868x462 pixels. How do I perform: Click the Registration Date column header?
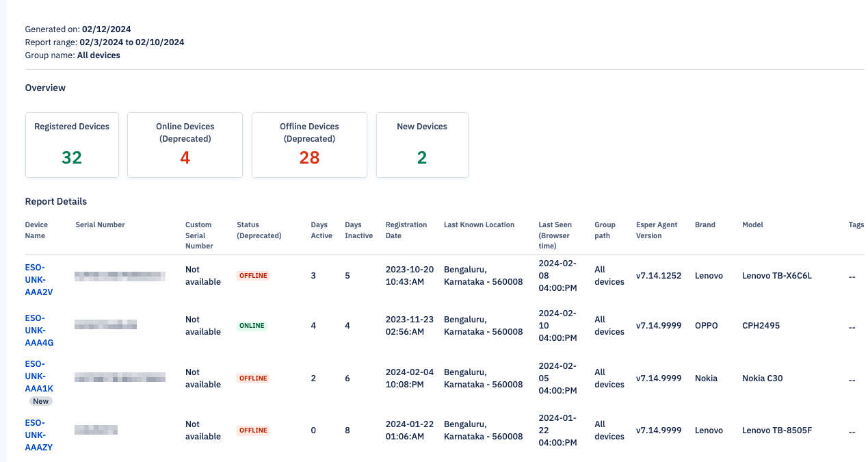click(x=406, y=230)
